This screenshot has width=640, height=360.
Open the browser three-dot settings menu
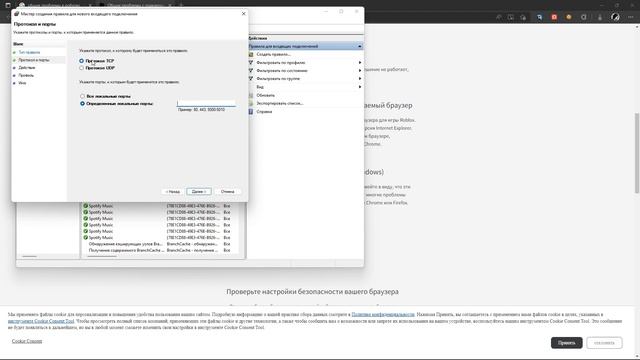click(x=631, y=17)
